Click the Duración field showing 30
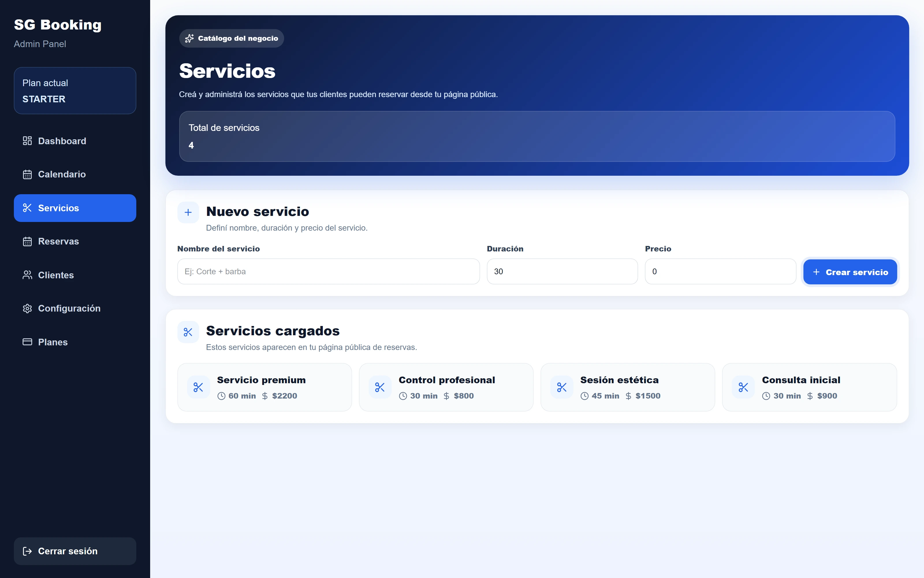 (562, 271)
